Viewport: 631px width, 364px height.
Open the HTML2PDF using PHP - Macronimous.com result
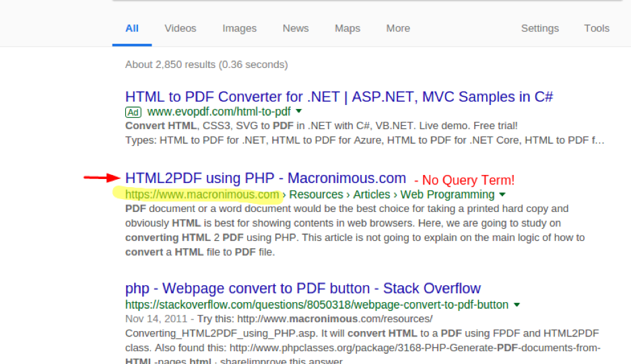pos(265,178)
